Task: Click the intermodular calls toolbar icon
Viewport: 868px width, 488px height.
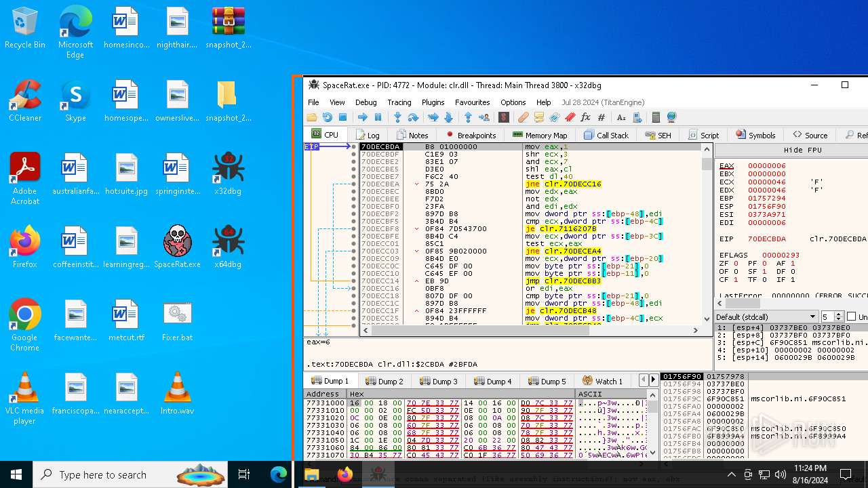Action: coord(637,117)
